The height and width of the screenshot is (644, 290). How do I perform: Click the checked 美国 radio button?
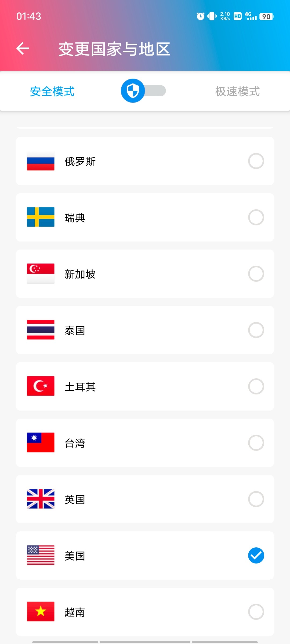pos(256,555)
